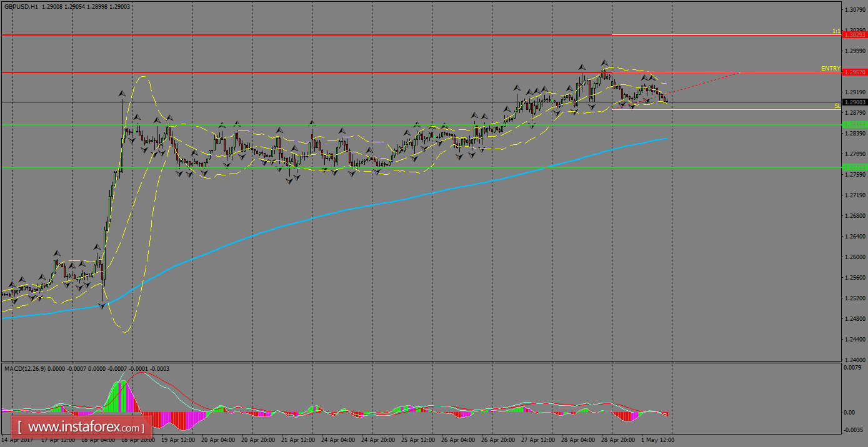Click the 0.0079 MACD scale value
This screenshot has width=868, height=447.
[852, 368]
